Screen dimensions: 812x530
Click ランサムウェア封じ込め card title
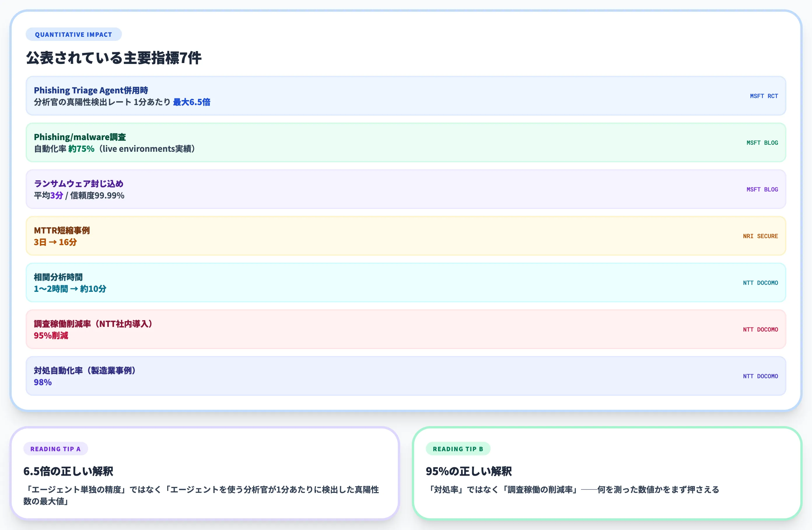click(78, 184)
